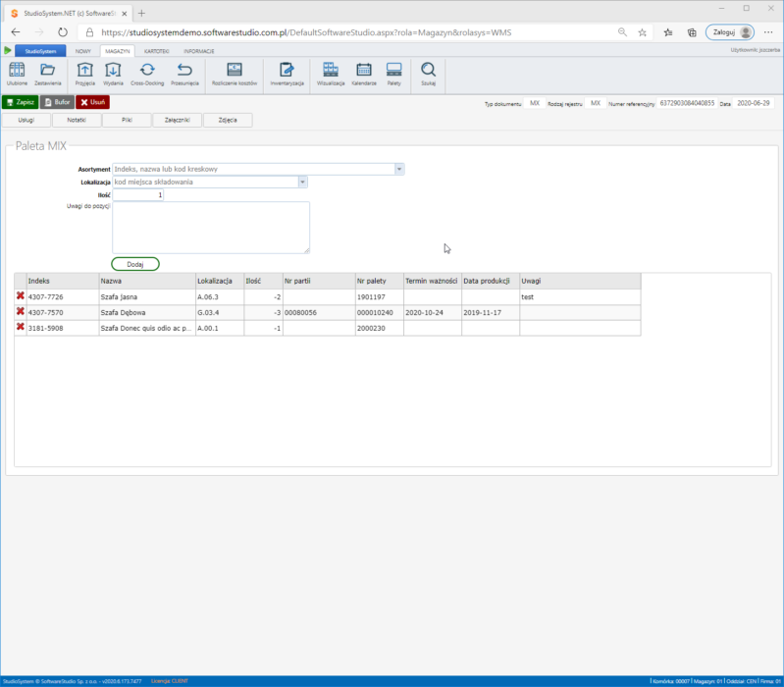Open browser settings ellipsis menu
Image resolution: width=784 pixels, height=687 pixels.
pyautogui.click(x=768, y=32)
